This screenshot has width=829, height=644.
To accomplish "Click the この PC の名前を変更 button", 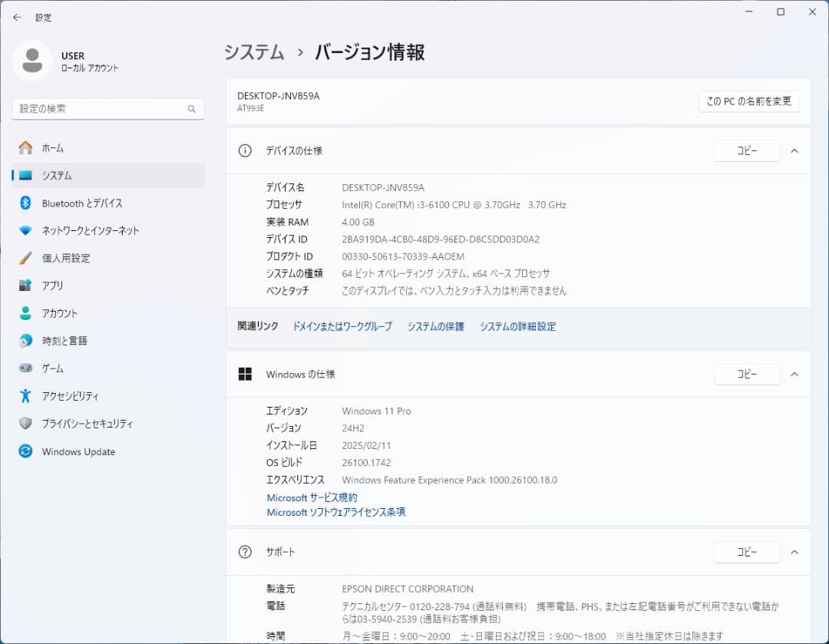I will tap(749, 101).
